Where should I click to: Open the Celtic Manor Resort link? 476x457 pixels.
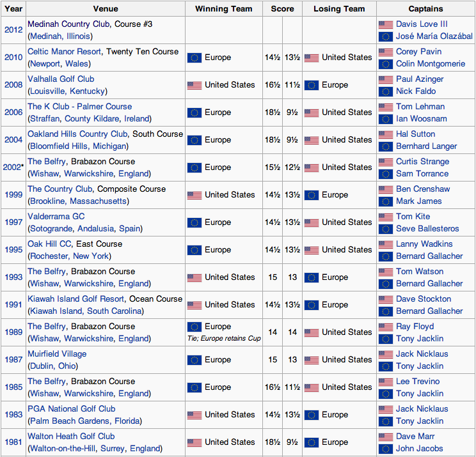65,52
